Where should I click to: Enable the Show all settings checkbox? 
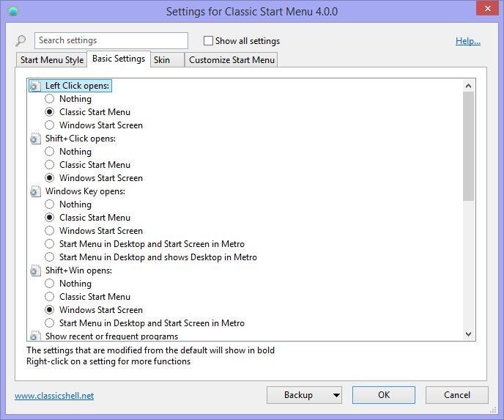[x=208, y=41]
